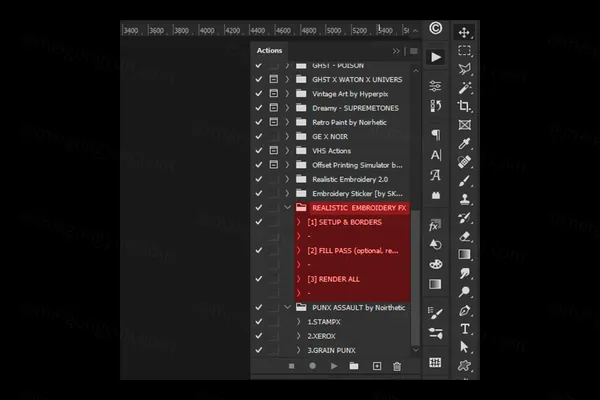Select the Move tool

click(465, 32)
